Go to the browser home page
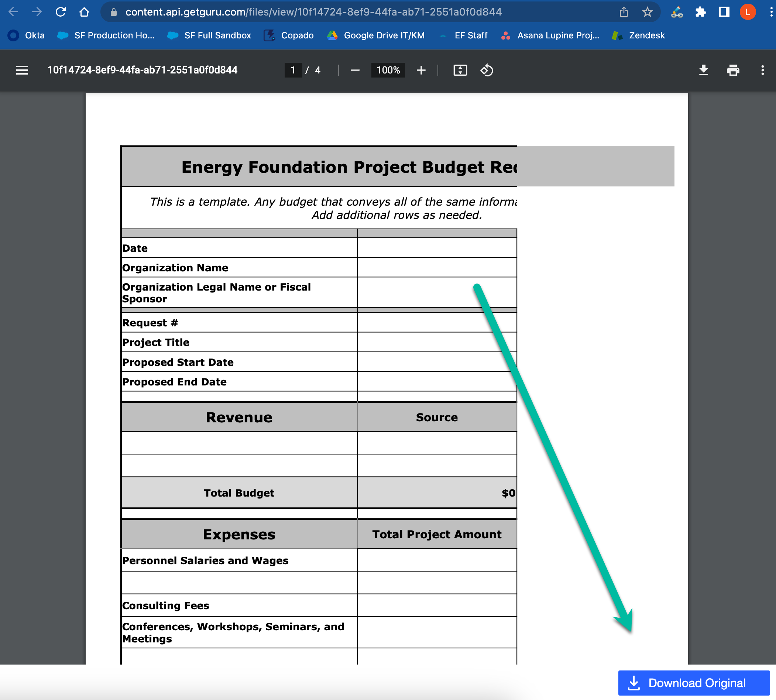Viewport: 776px width, 700px height. click(84, 12)
